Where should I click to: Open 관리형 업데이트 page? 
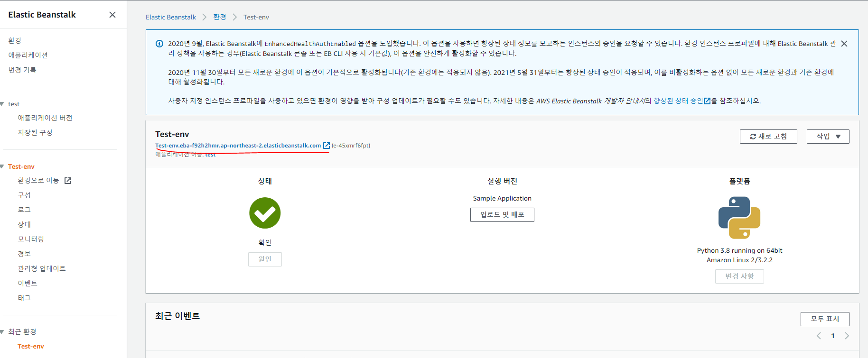42,268
